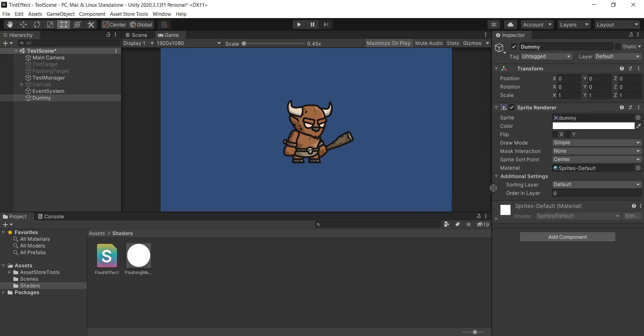The height and width of the screenshot is (336, 644).
Task: Click Add Component button
Action: click(568, 237)
